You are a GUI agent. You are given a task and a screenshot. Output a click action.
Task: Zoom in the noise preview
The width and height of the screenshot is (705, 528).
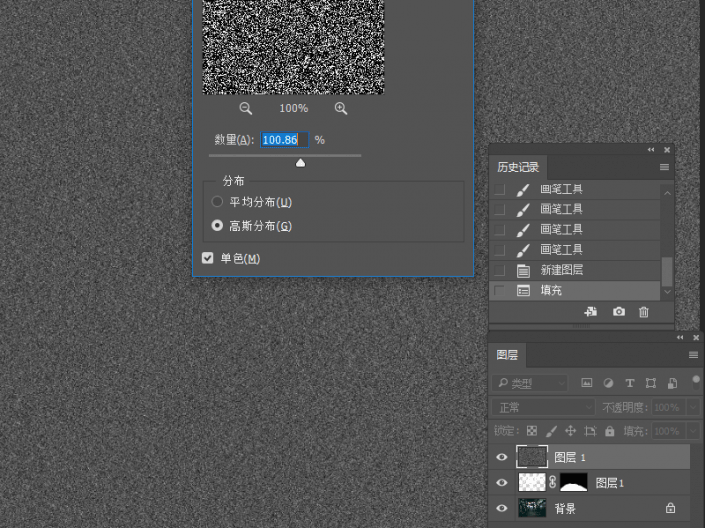341,108
